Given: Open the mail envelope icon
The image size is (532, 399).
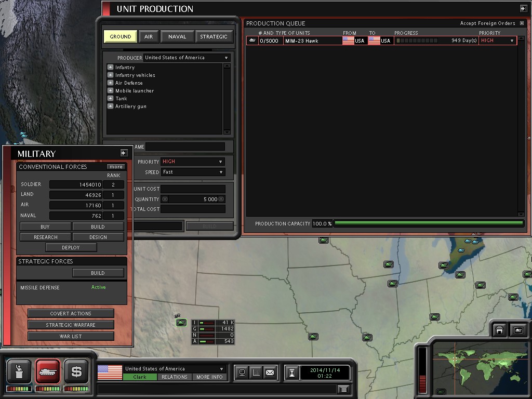Looking at the screenshot, I should 270,373.
